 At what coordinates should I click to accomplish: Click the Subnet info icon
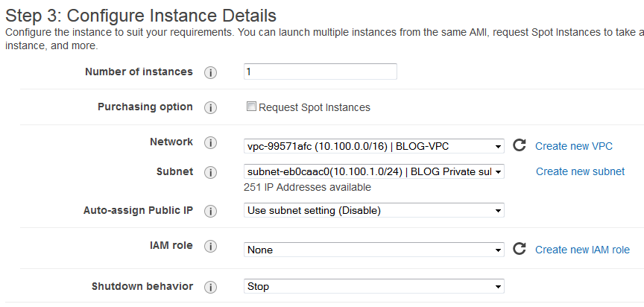pos(210,172)
